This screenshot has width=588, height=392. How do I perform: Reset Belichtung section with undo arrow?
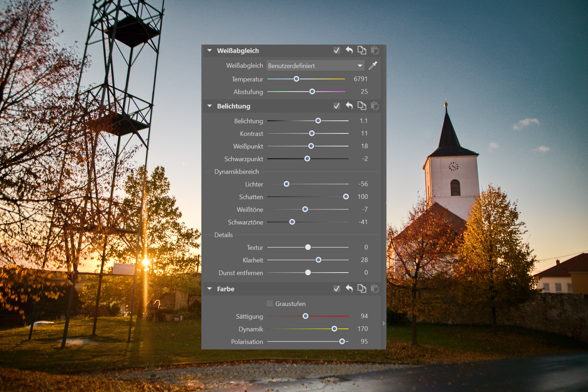(x=349, y=106)
